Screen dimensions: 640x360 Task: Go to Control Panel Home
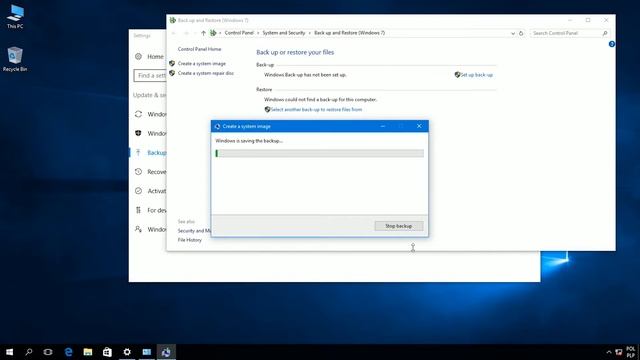pos(199,49)
